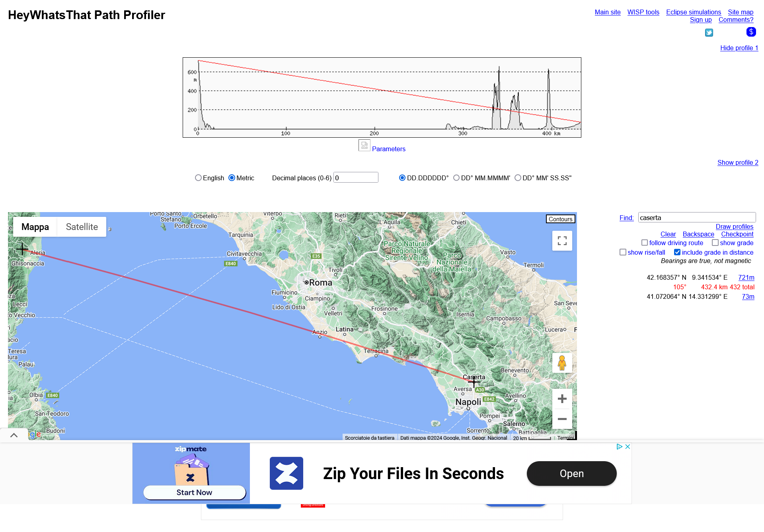Open Comments? link
Screen dimensions: 764x532
pos(736,19)
